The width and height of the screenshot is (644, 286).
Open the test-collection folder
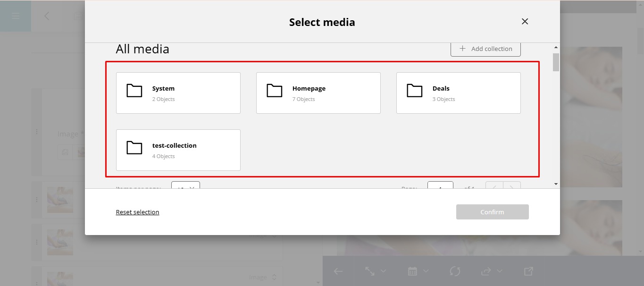[x=178, y=150]
